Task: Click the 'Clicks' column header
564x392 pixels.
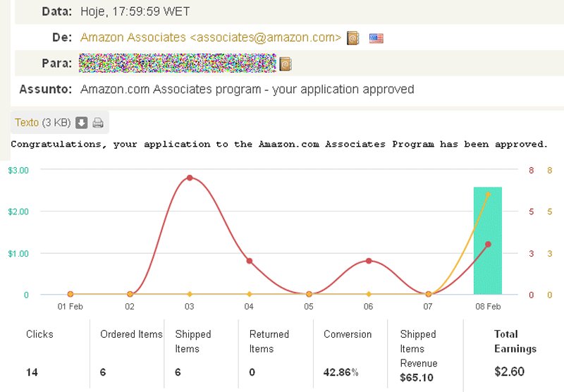Action: pyautogui.click(x=39, y=334)
